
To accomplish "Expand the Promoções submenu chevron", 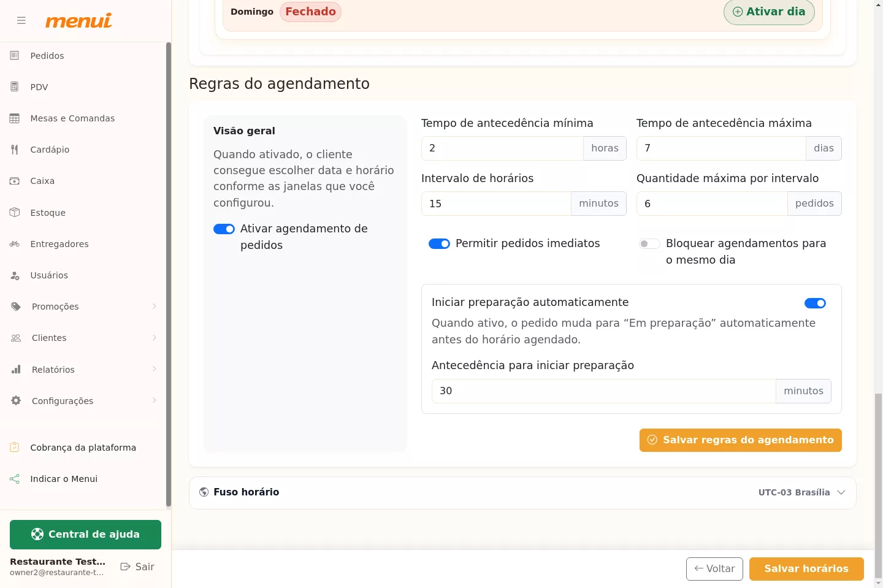I will (154, 307).
